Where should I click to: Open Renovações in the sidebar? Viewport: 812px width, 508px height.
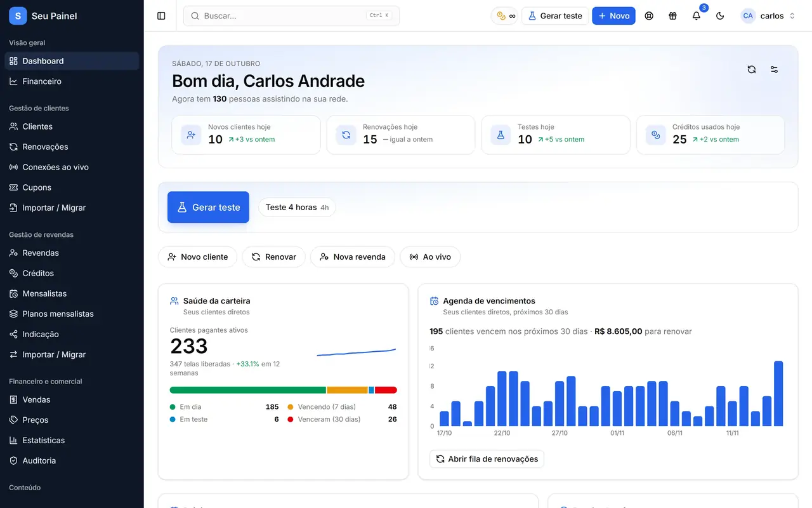pos(72,147)
